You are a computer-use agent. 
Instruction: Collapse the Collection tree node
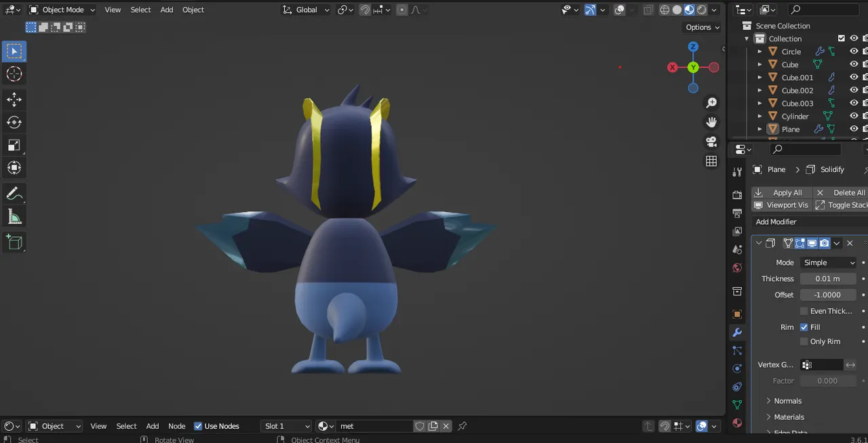747,39
